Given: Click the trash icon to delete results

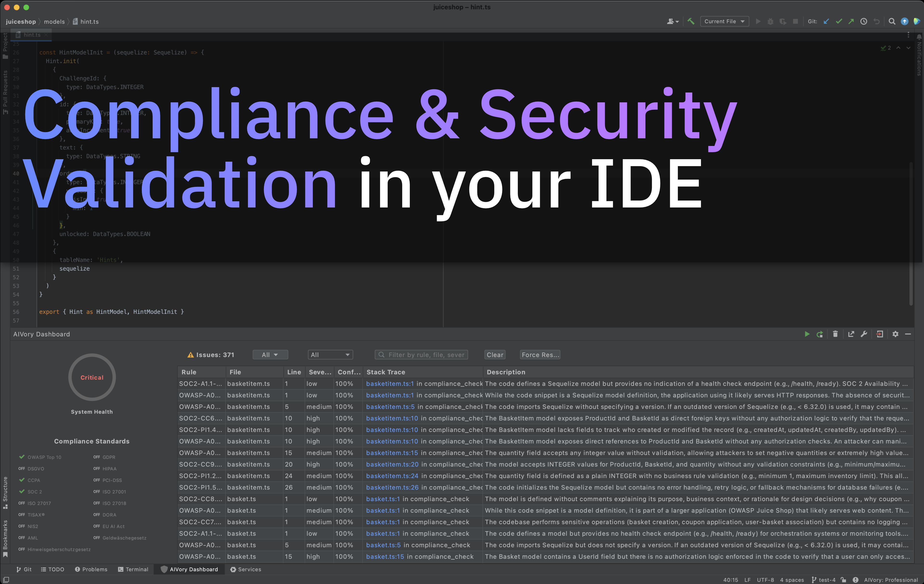Looking at the screenshot, I should coord(835,334).
